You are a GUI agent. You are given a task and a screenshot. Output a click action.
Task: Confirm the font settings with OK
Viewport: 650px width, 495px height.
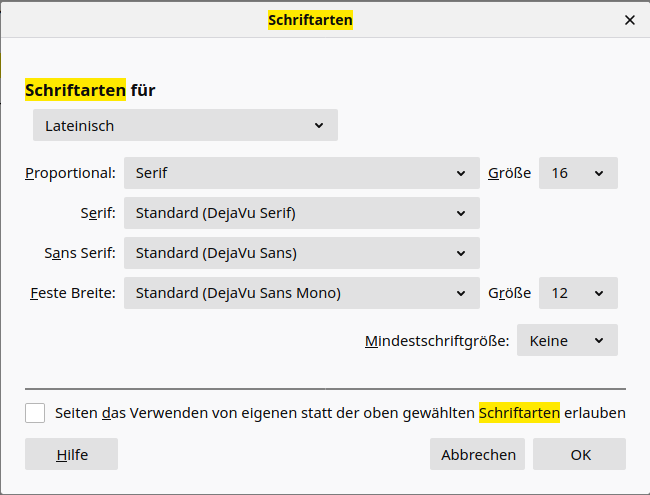[580, 454]
